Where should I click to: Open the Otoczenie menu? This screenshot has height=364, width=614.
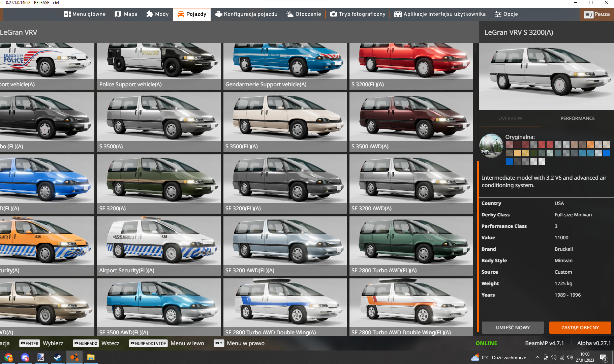[x=304, y=14]
